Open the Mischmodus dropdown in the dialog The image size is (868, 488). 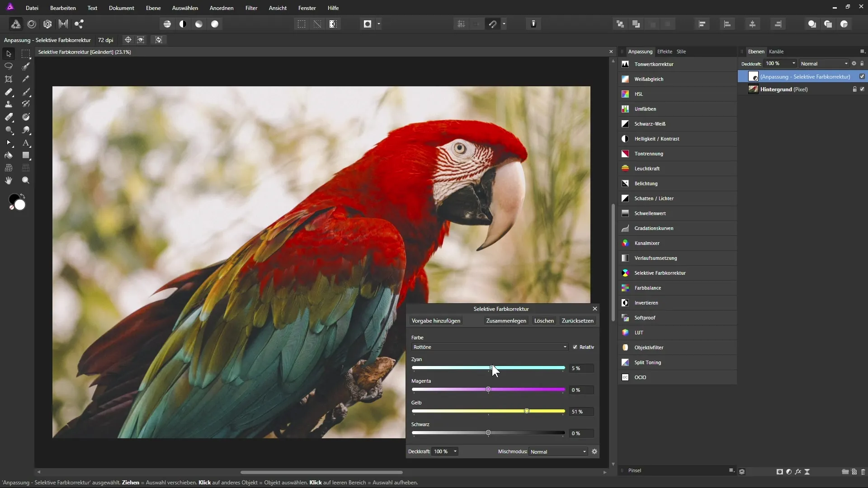click(558, 451)
